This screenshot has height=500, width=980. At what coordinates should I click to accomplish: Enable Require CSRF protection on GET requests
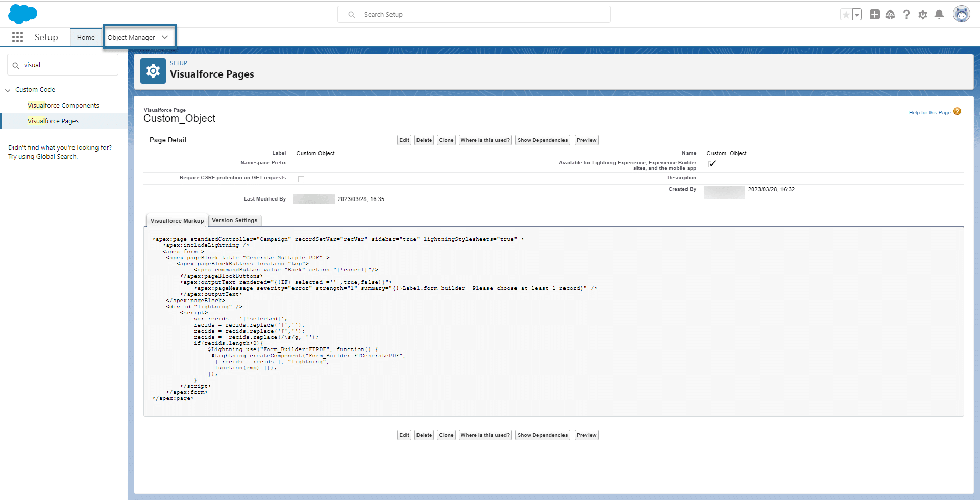click(301, 179)
